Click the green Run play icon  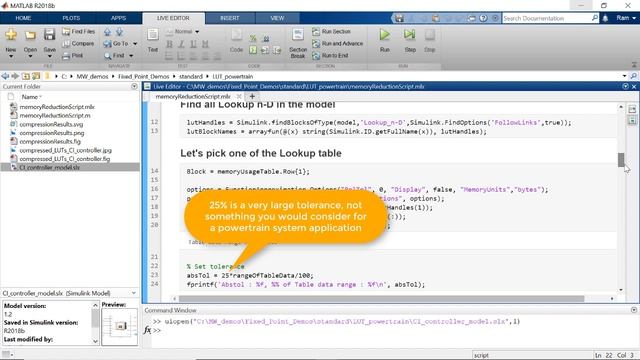(x=384, y=35)
